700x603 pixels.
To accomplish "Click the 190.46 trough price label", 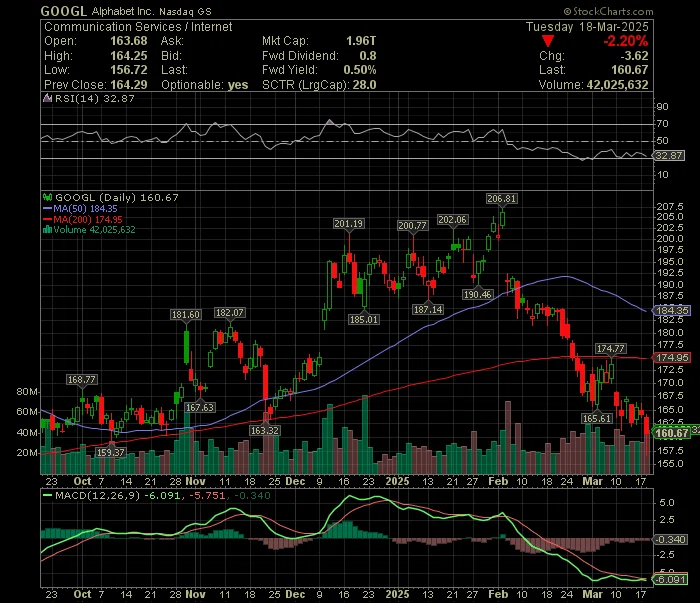I will pyautogui.click(x=477, y=294).
